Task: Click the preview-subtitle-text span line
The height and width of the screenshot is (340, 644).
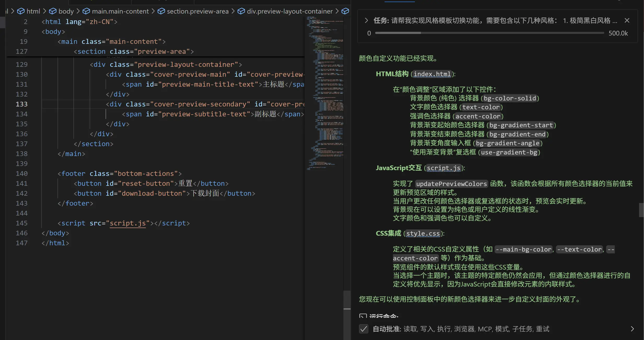Action: (213, 114)
